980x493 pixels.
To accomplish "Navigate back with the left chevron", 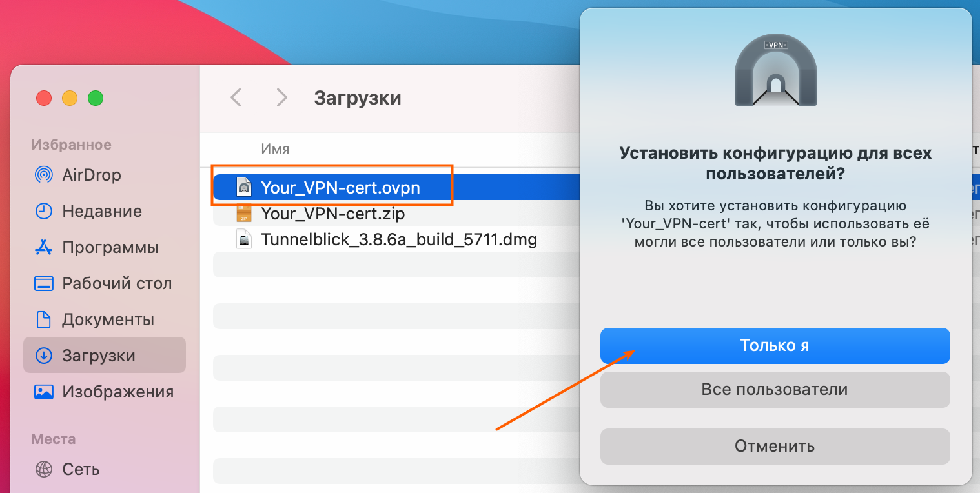I will tap(236, 97).
